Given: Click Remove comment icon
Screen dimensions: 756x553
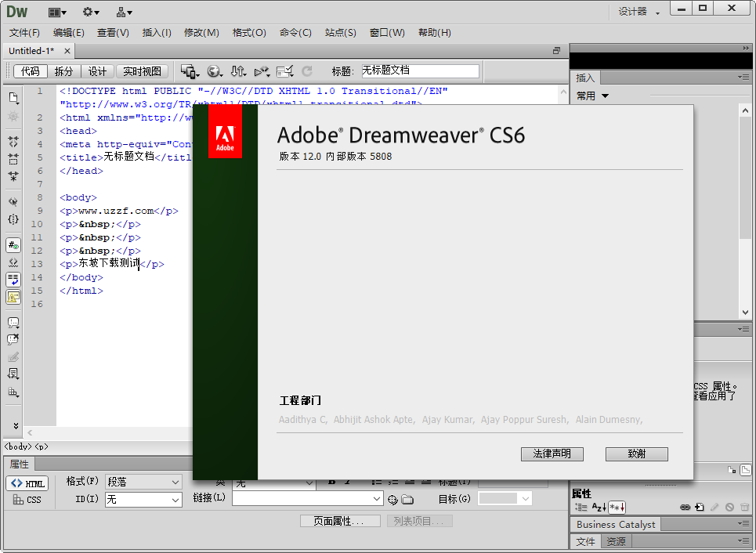Looking at the screenshot, I should click(13, 339).
